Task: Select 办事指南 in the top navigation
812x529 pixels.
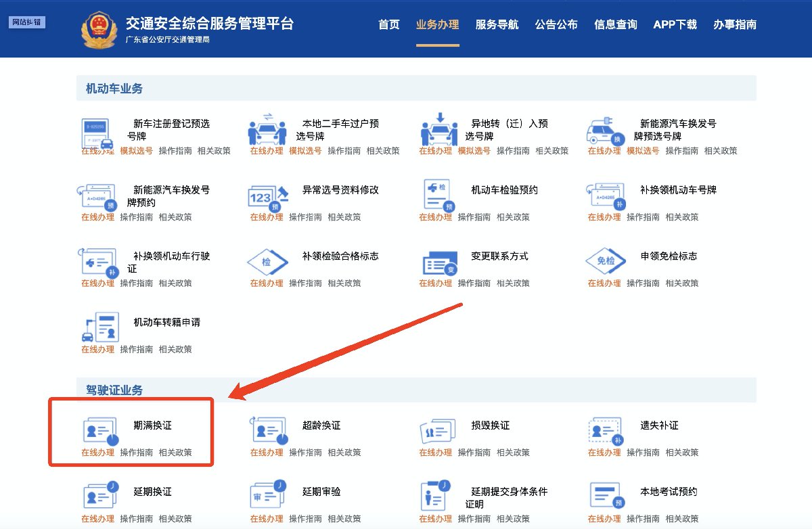Action: [735, 25]
